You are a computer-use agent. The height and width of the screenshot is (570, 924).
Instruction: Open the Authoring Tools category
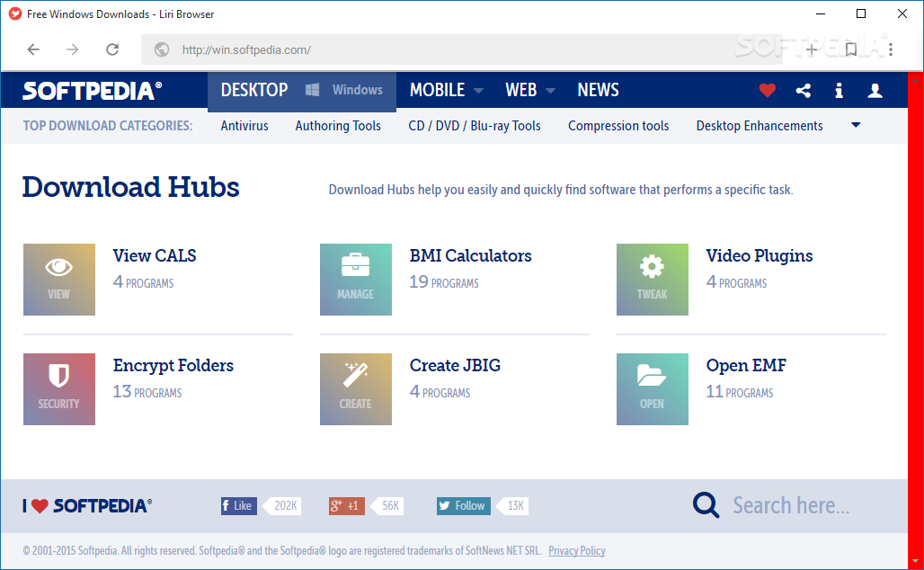click(338, 126)
